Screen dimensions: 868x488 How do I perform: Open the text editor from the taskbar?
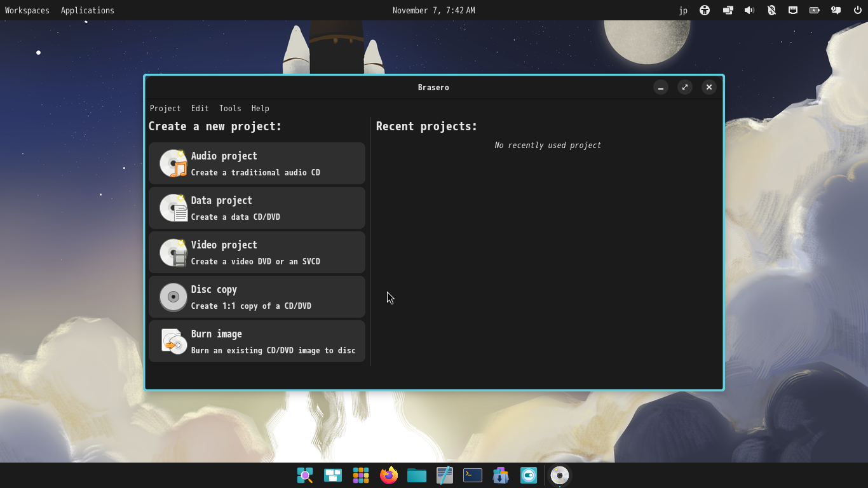[444, 475]
